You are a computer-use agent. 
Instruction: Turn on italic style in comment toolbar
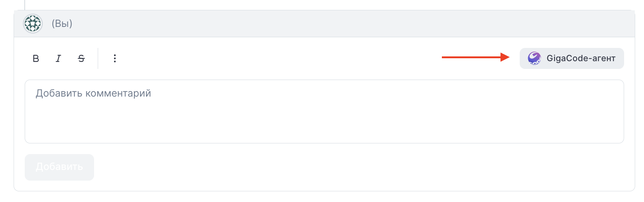[58, 58]
